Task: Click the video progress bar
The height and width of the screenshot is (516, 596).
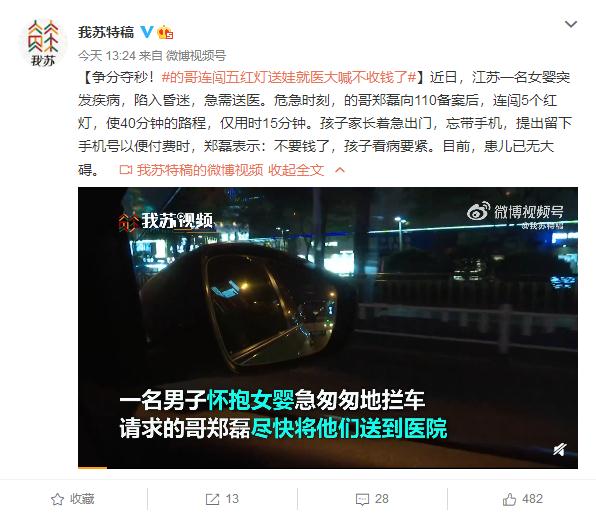Action: coord(328,467)
